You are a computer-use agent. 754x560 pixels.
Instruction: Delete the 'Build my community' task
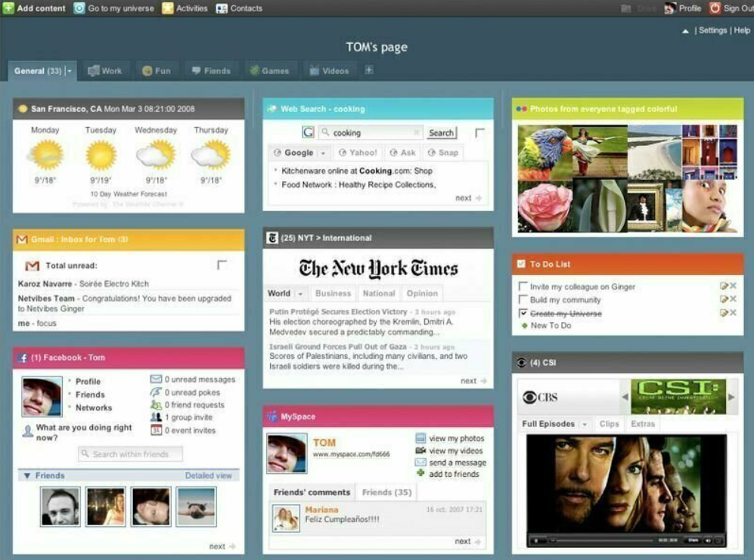pyautogui.click(x=733, y=299)
